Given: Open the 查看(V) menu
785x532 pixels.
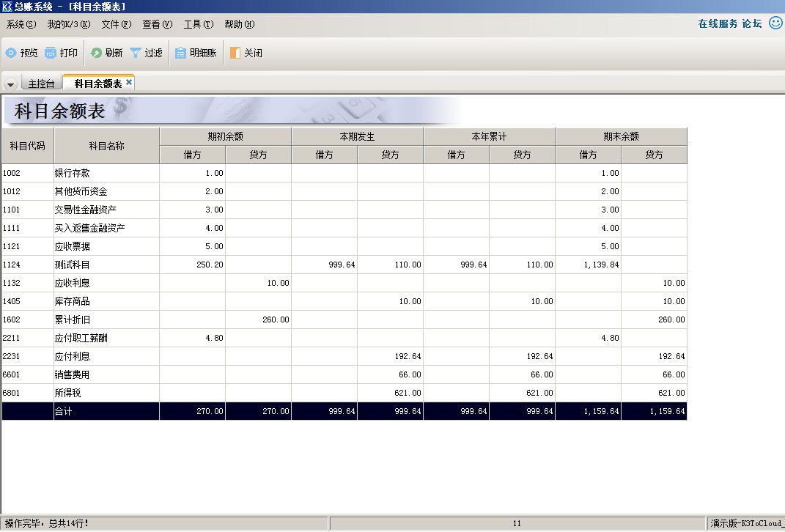Looking at the screenshot, I should [x=157, y=24].
